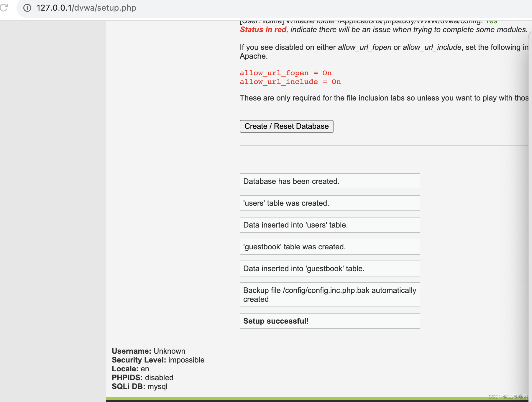Select "Data inserted into 'users' table." message
532x402 pixels.
click(x=330, y=225)
